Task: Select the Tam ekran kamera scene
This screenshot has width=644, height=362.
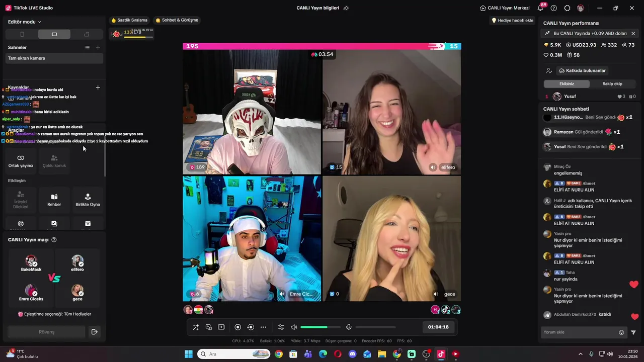Action: pos(54,58)
